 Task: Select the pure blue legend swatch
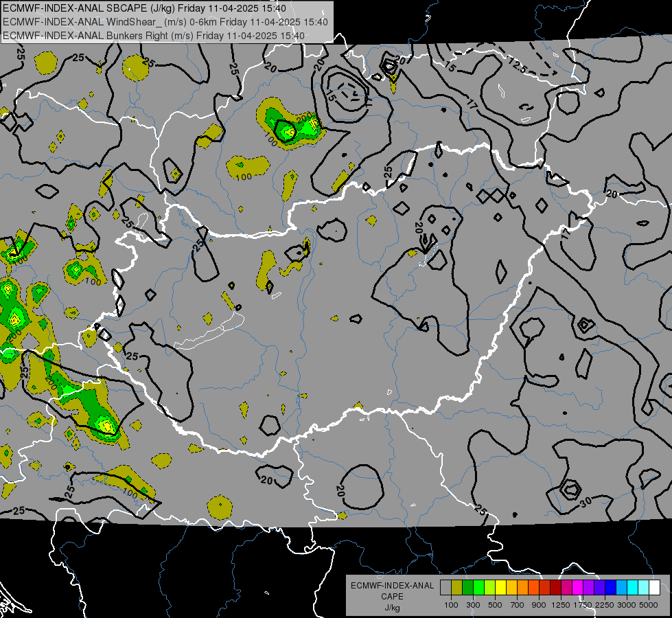610,587
